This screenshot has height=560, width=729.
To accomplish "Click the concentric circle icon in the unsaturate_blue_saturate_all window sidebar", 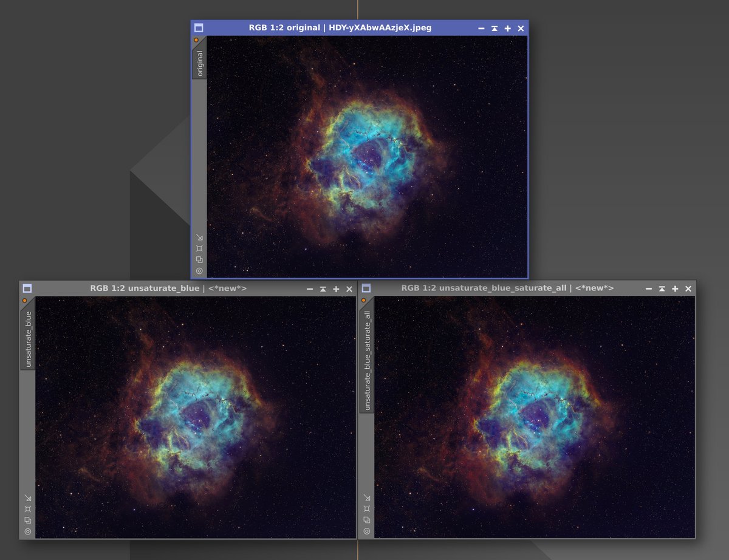I will pos(367,531).
